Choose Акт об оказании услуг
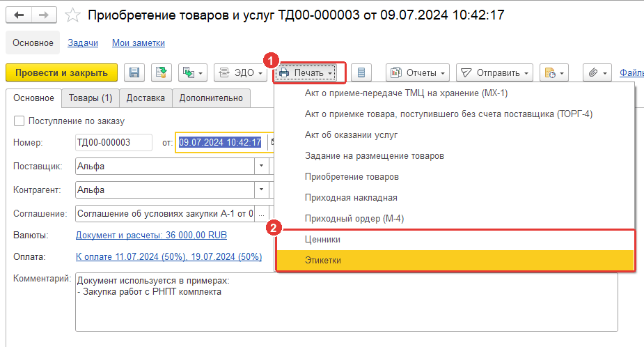The height and width of the screenshot is (347, 644). tap(454, 135)
